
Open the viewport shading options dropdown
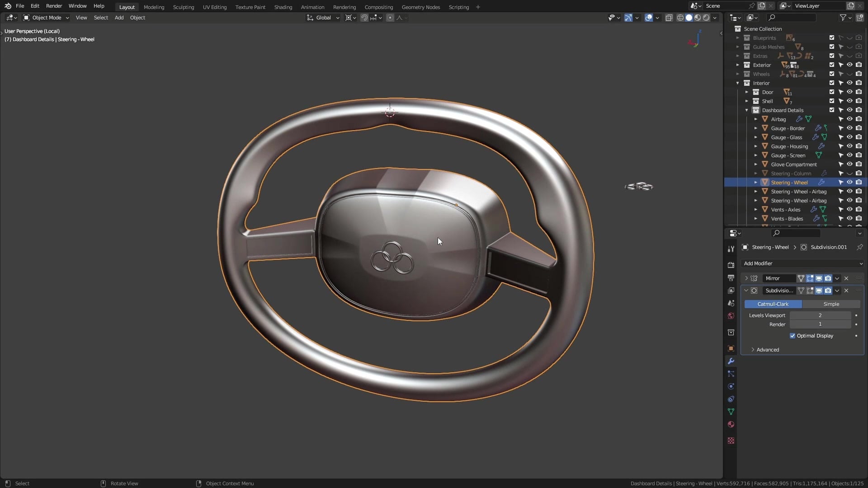pyautogui.click(x=715, y=18)
